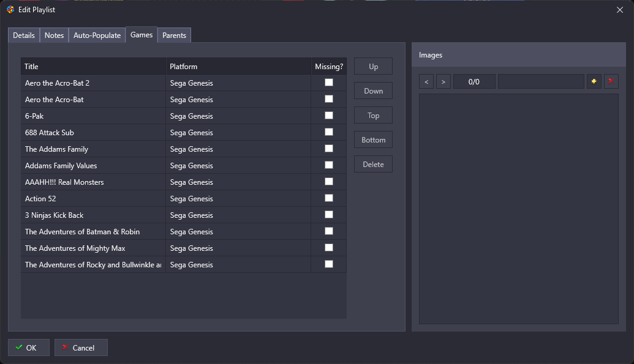634x364 pixels.
Task: Open the Auto-Populate tab
Action: click(x=97, y=35)
